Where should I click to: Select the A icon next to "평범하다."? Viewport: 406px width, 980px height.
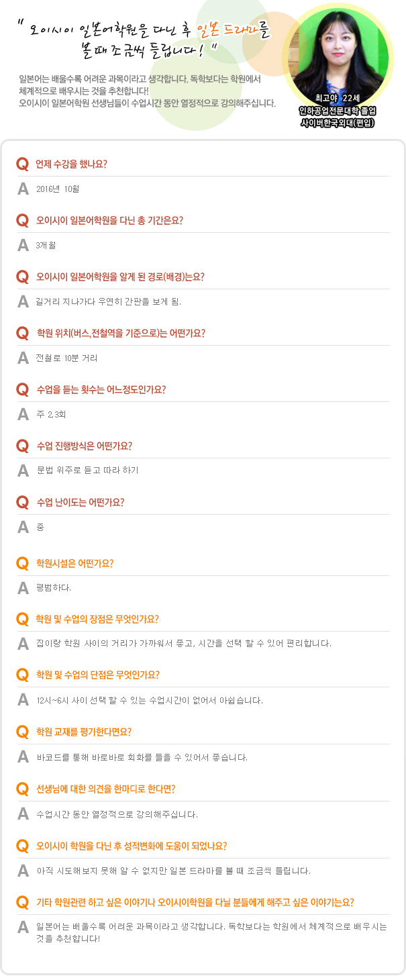pos(23,588)
